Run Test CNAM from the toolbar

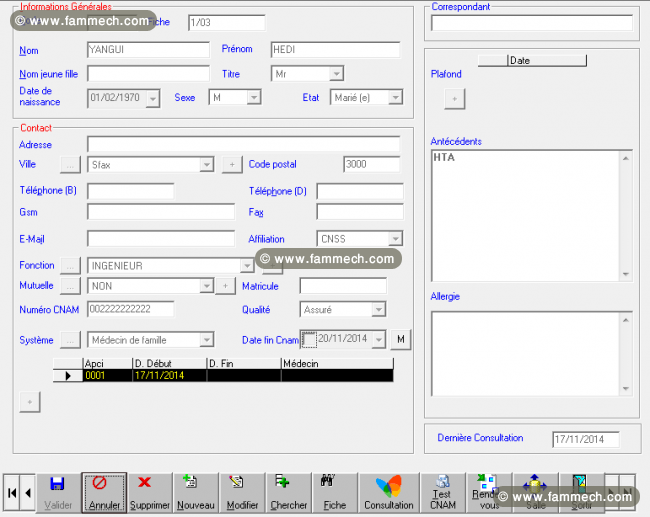(443, 493)
